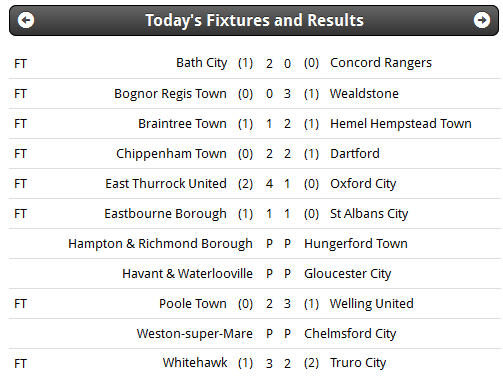Open Poole Town team page
This screenshot has width=503, height=387.
(193, 304)
